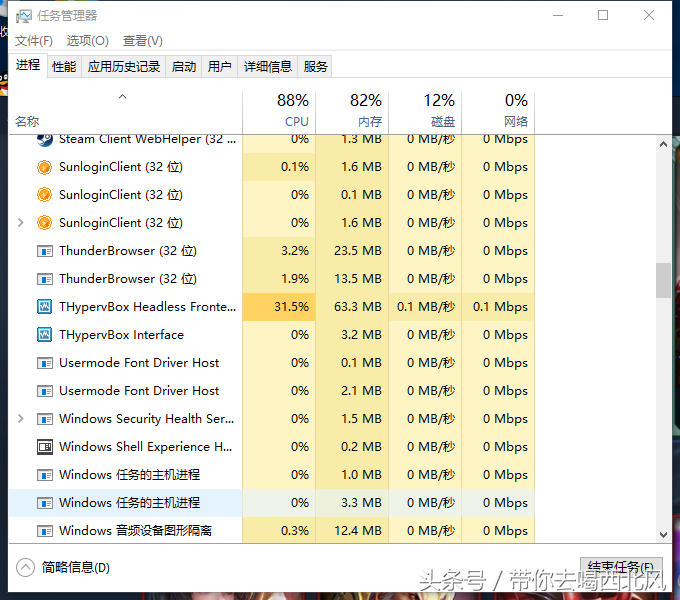The image size is (680, 600).
Task: Select the Steam Client WebHelper row name
Action: tap(147, 140)
